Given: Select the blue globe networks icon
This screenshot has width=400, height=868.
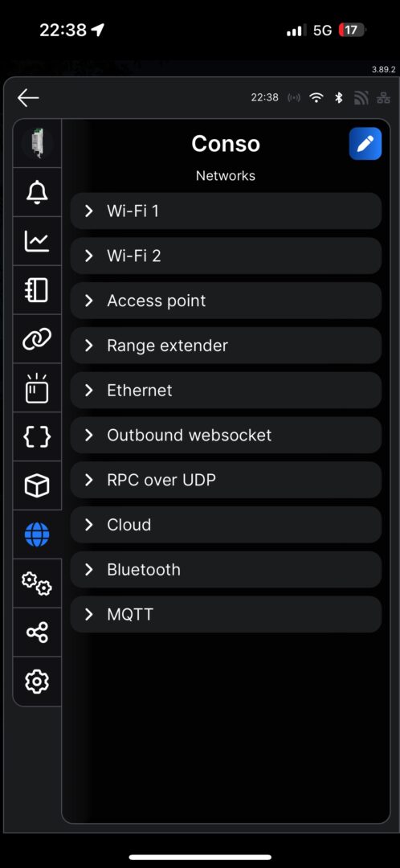Looking at the screenshot, I should pyautogui.click(x=37, y=534).
